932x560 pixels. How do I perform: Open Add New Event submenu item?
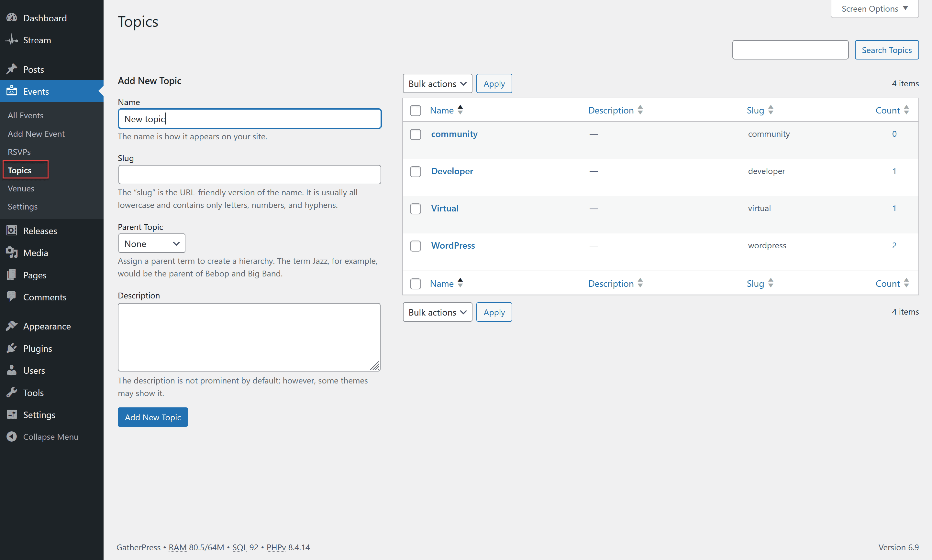pos(36,134)
